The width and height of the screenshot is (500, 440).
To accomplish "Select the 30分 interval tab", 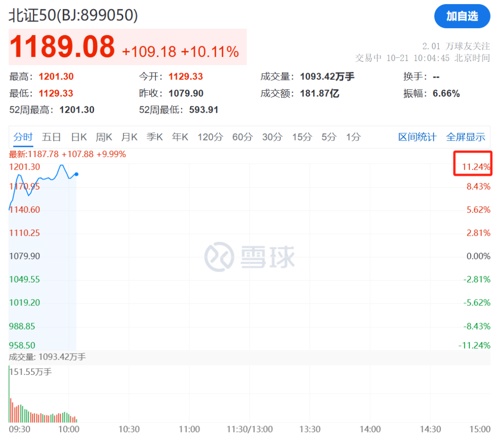I will click(x=272, y=137).
